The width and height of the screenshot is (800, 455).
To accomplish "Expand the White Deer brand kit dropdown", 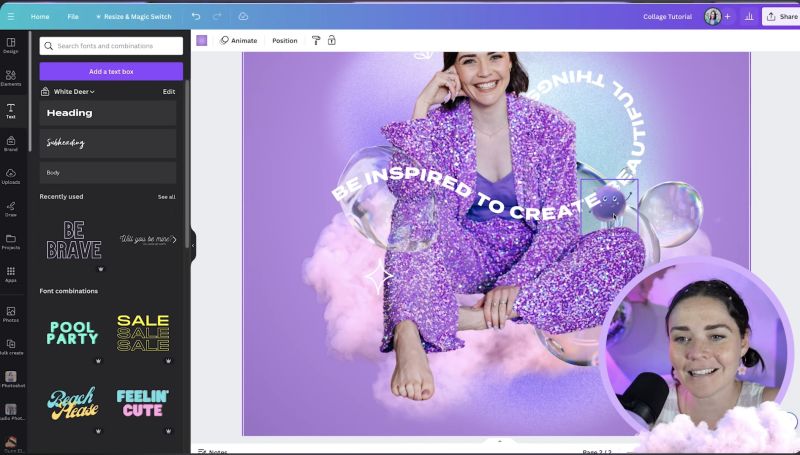I will tap(74, 92).
